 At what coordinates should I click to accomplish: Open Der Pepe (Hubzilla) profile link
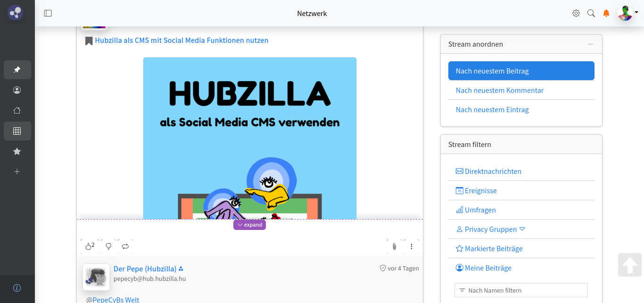145,269
